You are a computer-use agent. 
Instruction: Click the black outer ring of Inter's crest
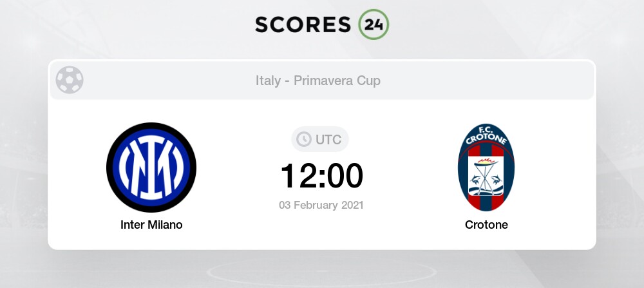coord(111,168)
